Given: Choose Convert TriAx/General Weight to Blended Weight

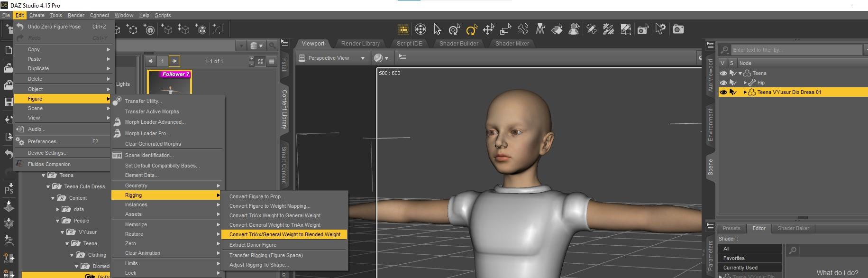Looking at the screenshot, I should (x=284, y=234).
